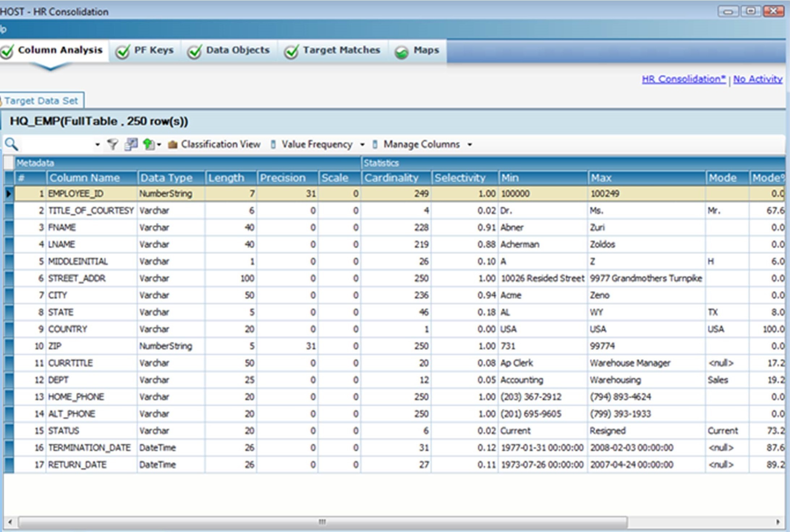Screen dimensions: 790x532
Task: Click the '9977 Grandmothers Turnpike' cell
Action: (647, 278)
